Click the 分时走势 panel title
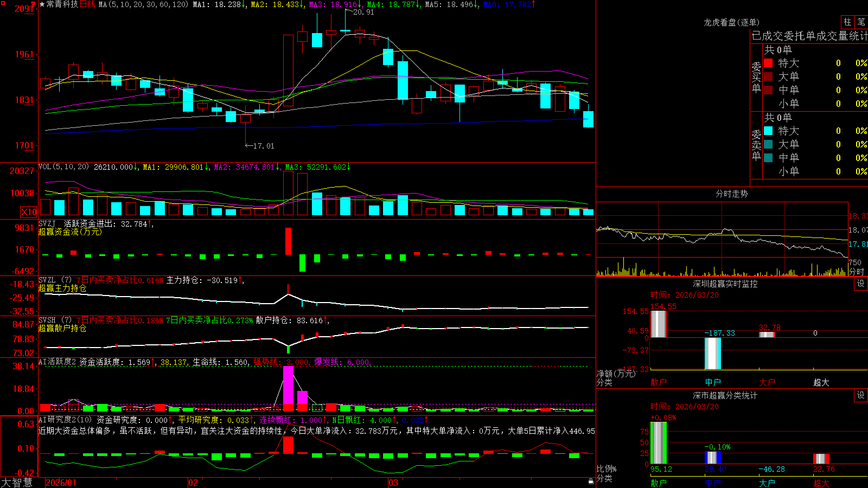Screen dimensions: 868x488 point(731,194)
